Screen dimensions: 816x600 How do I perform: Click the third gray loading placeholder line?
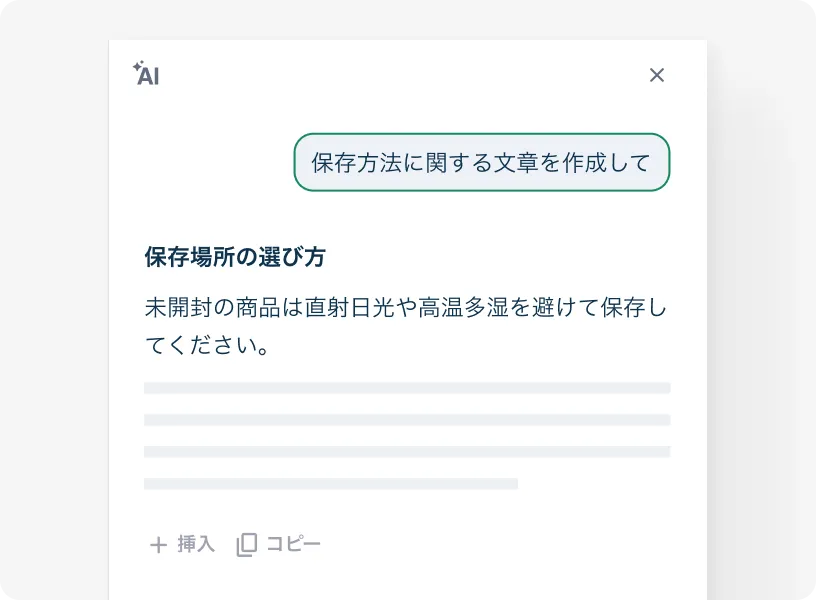[x=407, y=452]
